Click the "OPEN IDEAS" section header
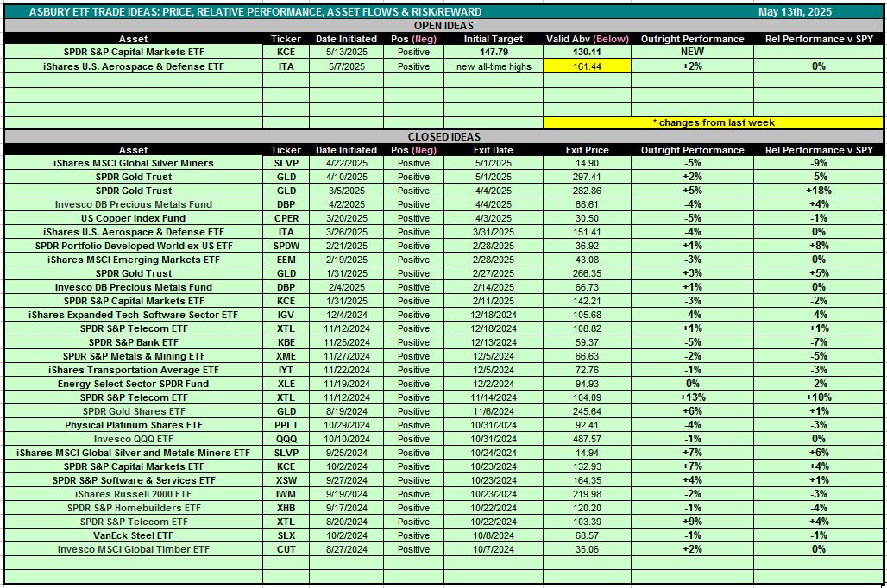This screenshot has width=887, height=588. click(x=443, y=26)
